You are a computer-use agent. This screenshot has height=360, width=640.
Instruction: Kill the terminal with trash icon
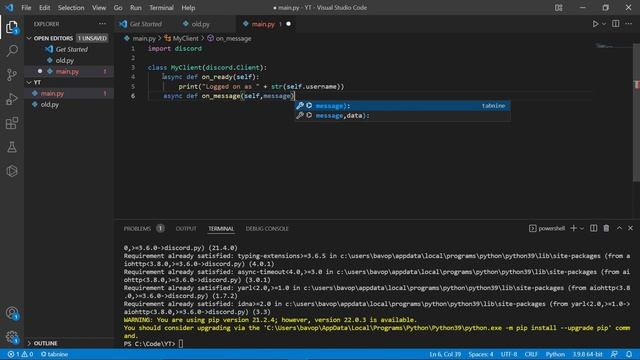[x=607, y=228]
